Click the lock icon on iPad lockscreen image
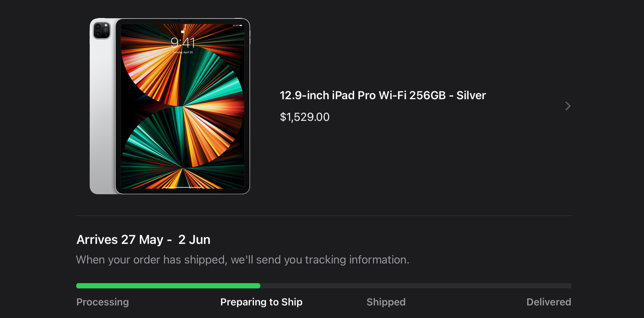Image resolution: width=644 pixels, height=318 pixels. click(183, 31)
